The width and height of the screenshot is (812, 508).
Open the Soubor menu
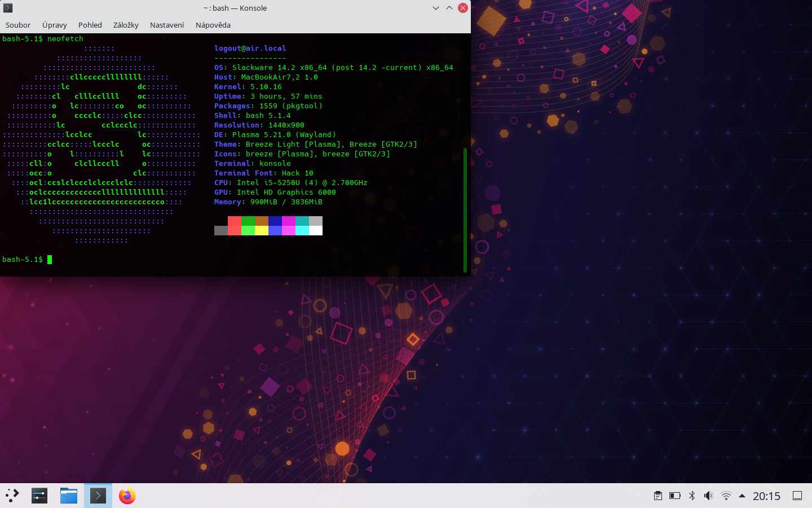(x=18, y=25)
